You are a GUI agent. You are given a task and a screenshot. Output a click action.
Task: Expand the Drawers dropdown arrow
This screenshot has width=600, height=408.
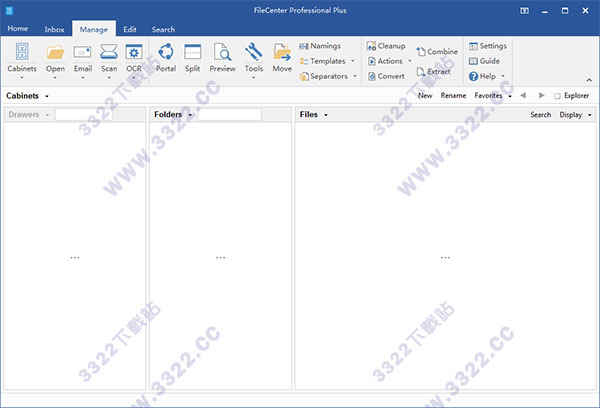pos(47,115)
